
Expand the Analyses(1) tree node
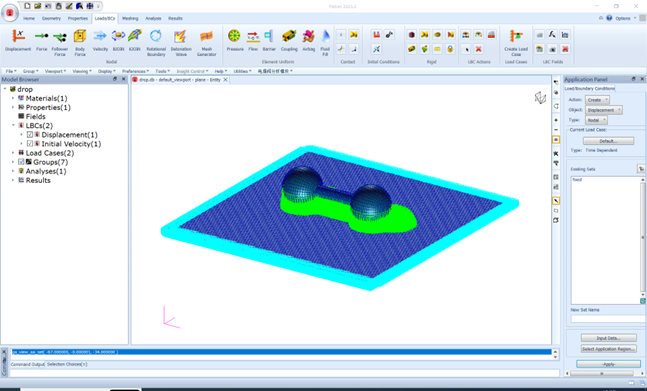[13, 171]
